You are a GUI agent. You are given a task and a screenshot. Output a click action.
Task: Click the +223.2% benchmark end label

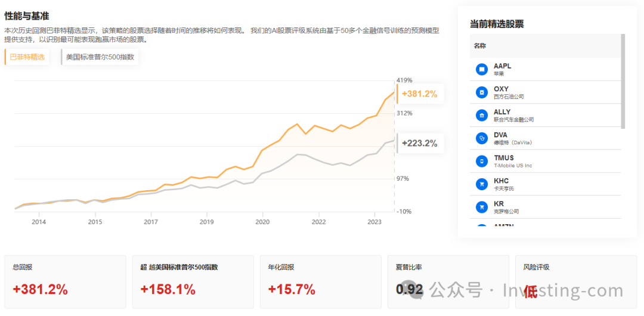pyautogui.click(x=420, y=144)
